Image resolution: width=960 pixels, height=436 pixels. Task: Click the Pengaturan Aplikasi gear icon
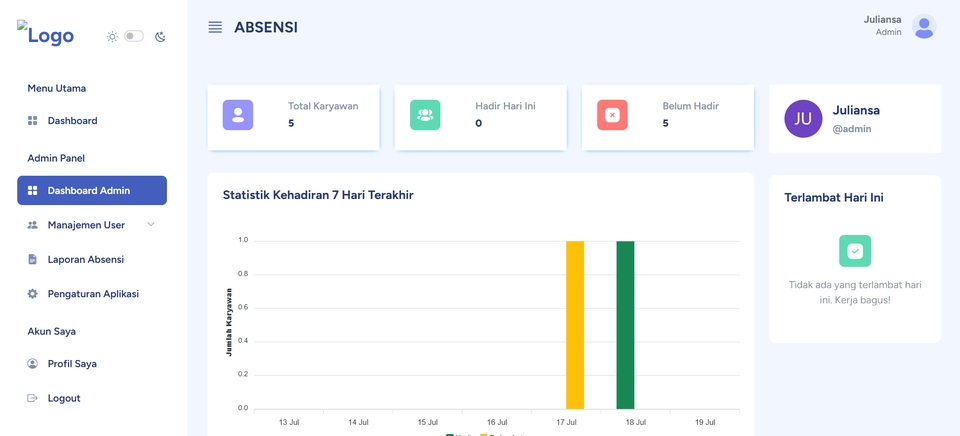(32, 294)
